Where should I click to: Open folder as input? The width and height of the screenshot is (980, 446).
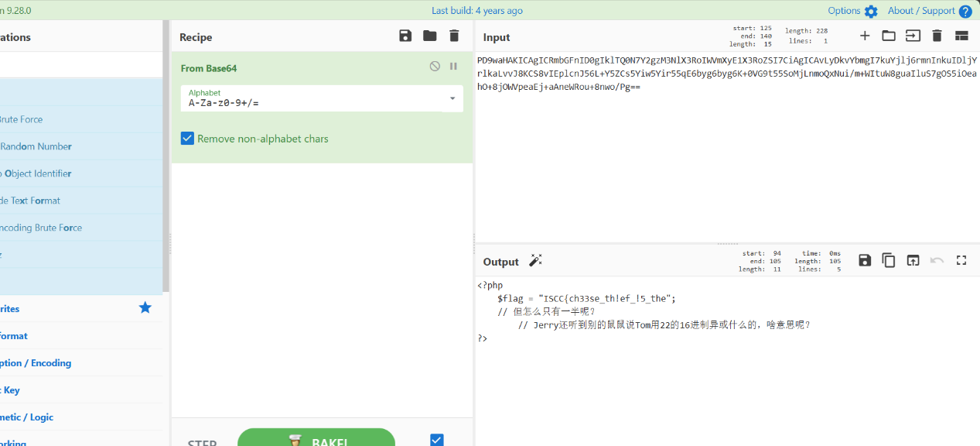point(889,36)
